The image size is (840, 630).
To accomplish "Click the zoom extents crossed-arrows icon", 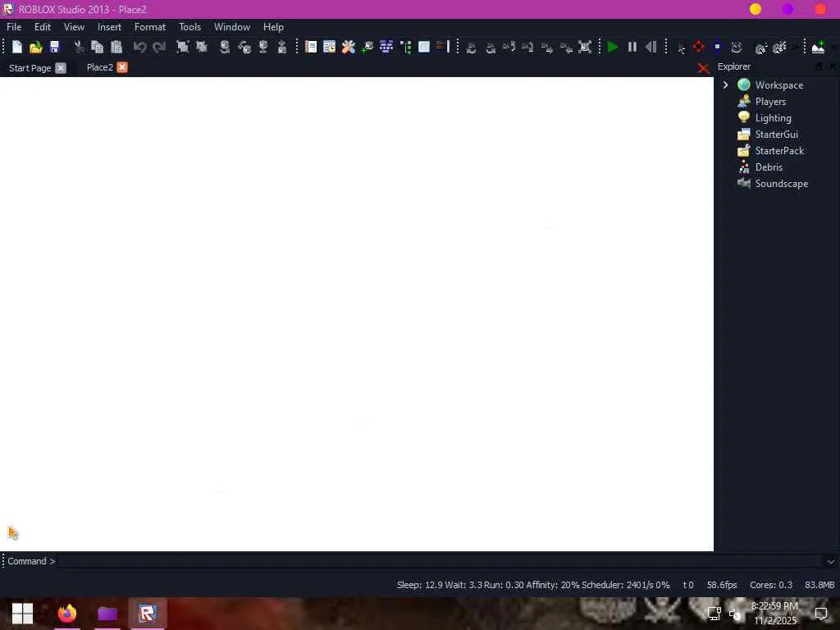I will [585, 47].
